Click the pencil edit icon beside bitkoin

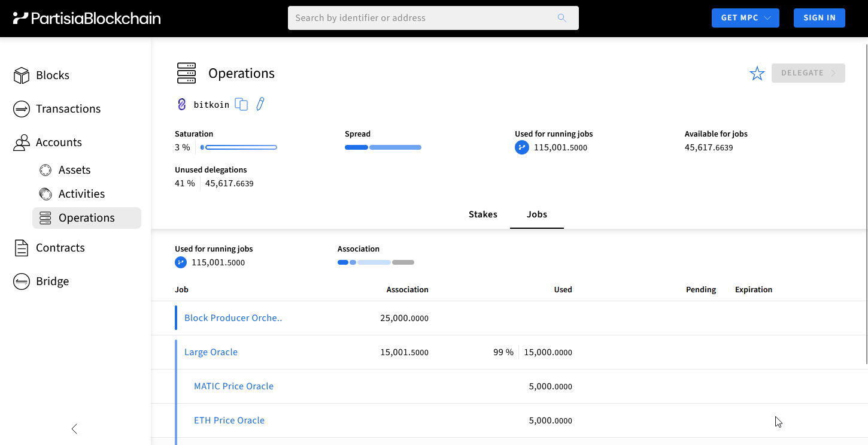[260, 104]
